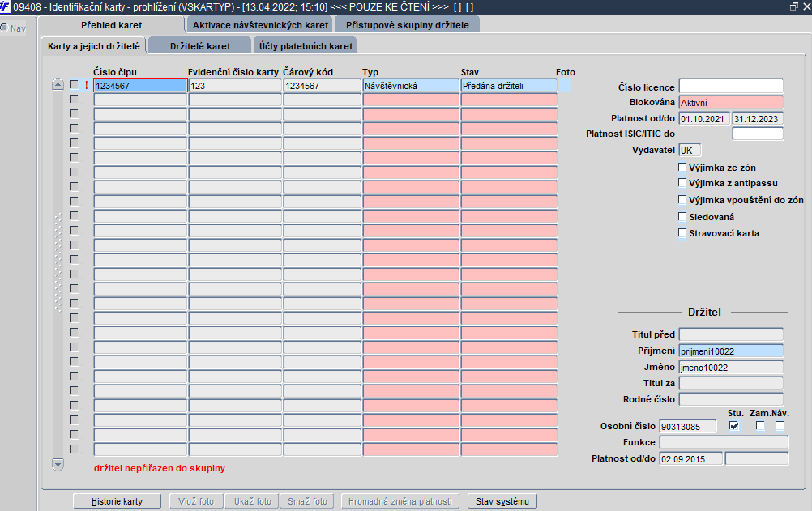Click the Stav systému button

(x=502, y=501)
